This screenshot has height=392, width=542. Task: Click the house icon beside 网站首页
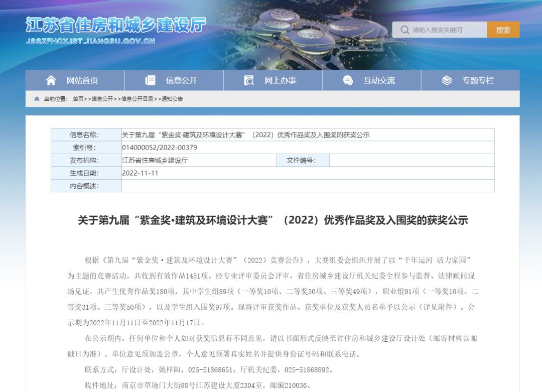51,80
